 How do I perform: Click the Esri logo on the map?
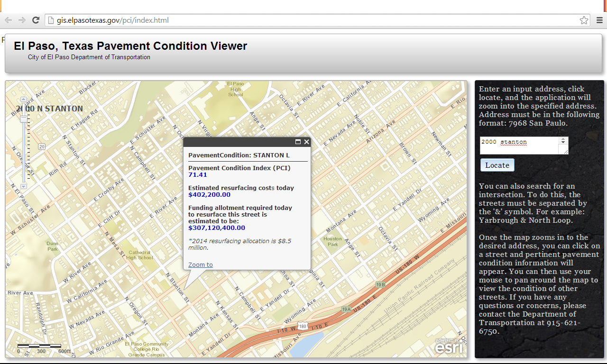(x=448, y=346)
